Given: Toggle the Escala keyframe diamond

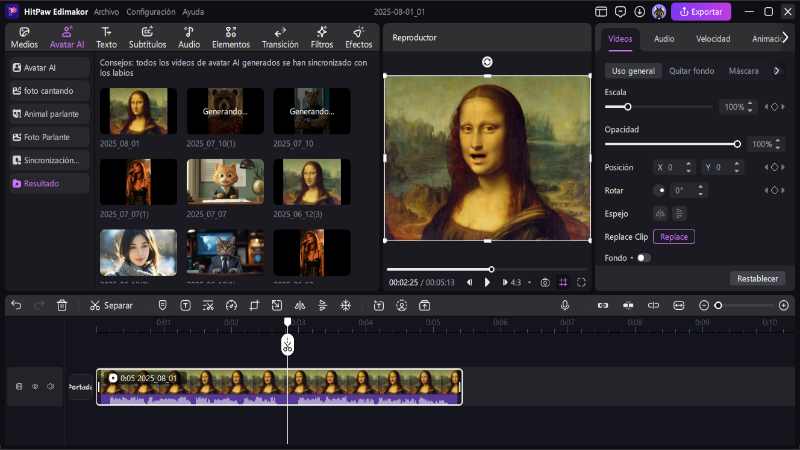Looking at the screenshot, I should (x=774, y=107).
